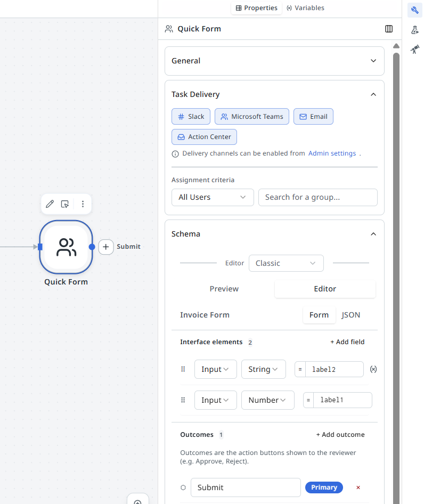
Task: Toggle the panel layout columns icon
Action: (389, 29)
